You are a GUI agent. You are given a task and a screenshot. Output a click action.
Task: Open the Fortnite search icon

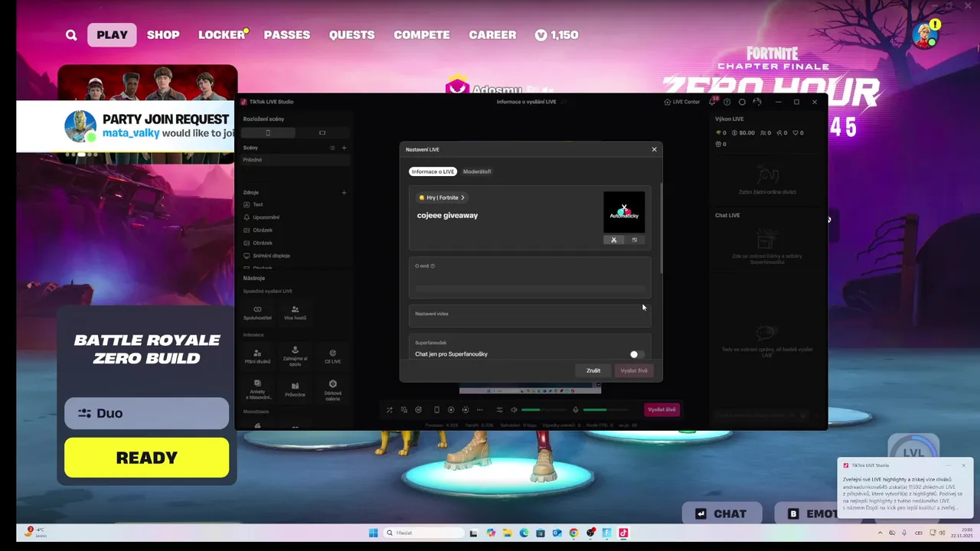(71, 35)
